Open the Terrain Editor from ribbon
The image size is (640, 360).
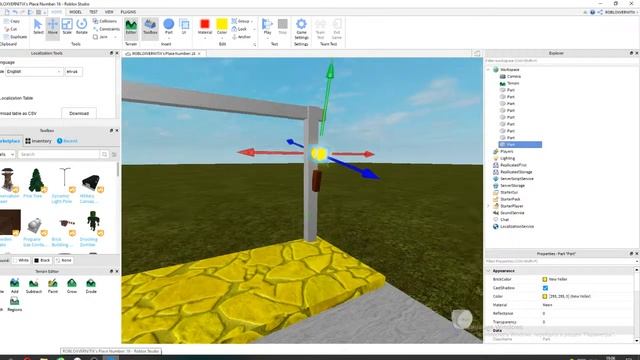131,27
